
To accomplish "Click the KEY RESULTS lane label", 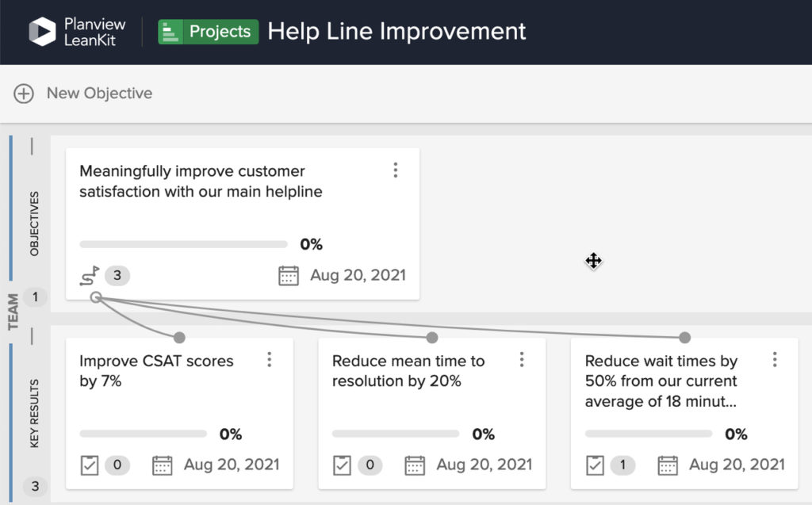I will click(x=34, y=413).
